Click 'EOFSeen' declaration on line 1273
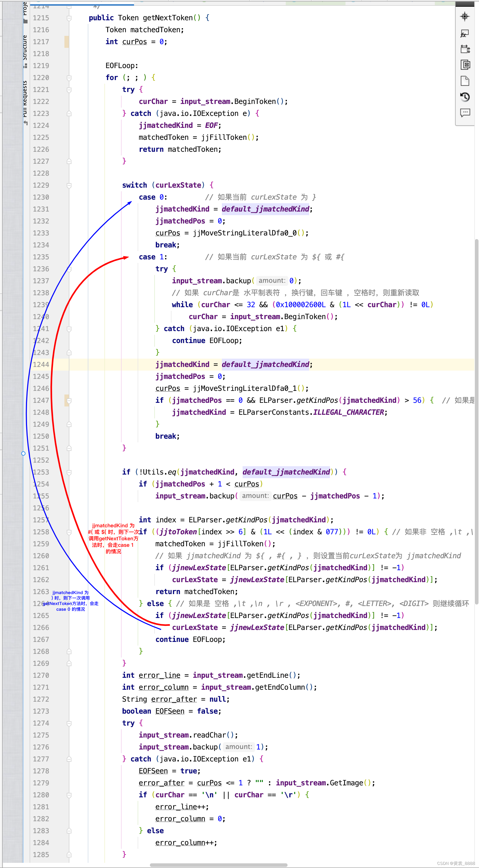Viewport: 479px width, 868px height. pyautogui.click(x=170, y=711)
